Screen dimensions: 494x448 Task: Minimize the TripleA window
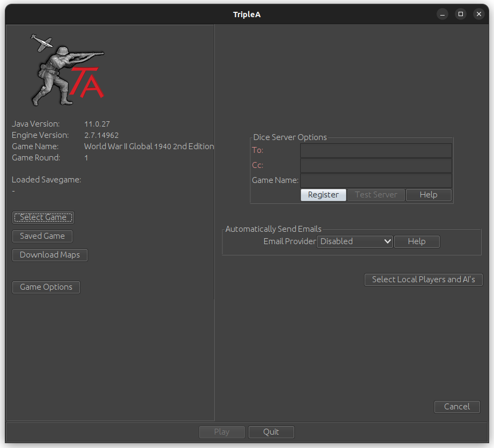click(442, 14)
